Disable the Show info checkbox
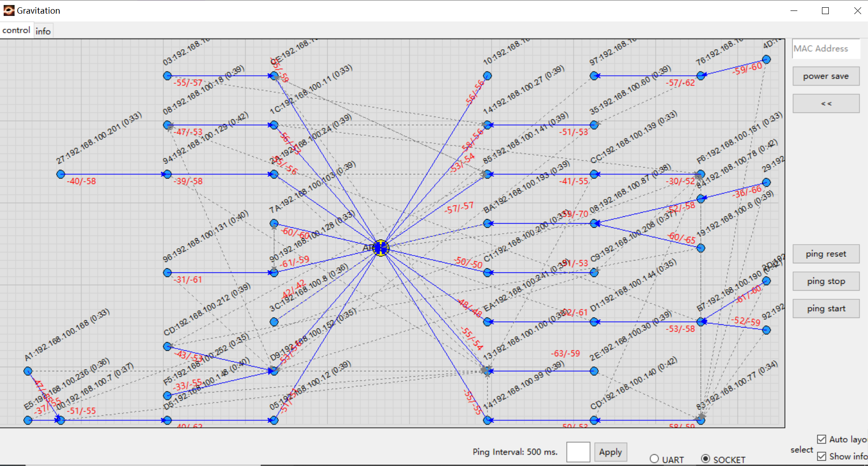Viewport: 868px width, 466px height. coord(821,456)
